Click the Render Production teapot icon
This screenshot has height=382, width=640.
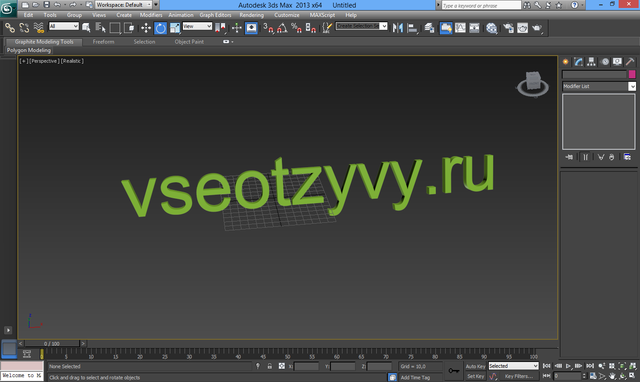tap(537, 28)
